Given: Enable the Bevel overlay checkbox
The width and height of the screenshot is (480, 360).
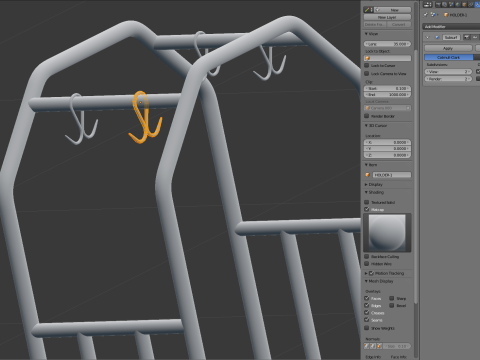Looking at the screenshot, I should 392,305.
